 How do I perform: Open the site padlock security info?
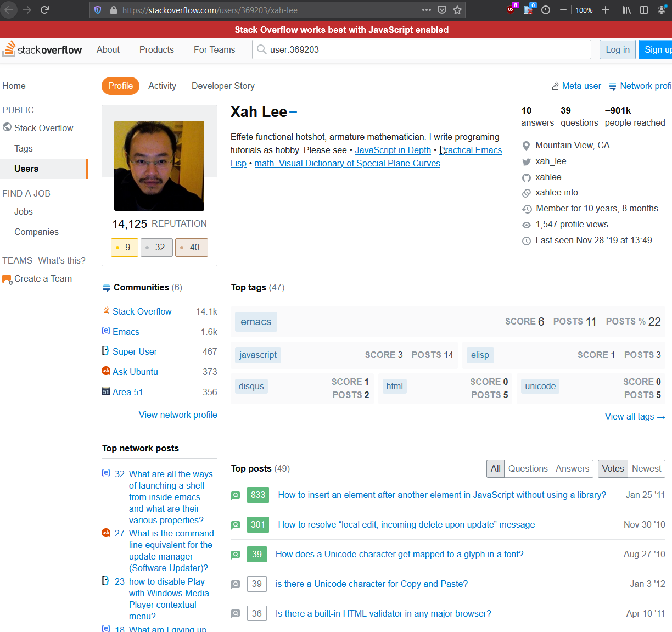click(114, 10)
